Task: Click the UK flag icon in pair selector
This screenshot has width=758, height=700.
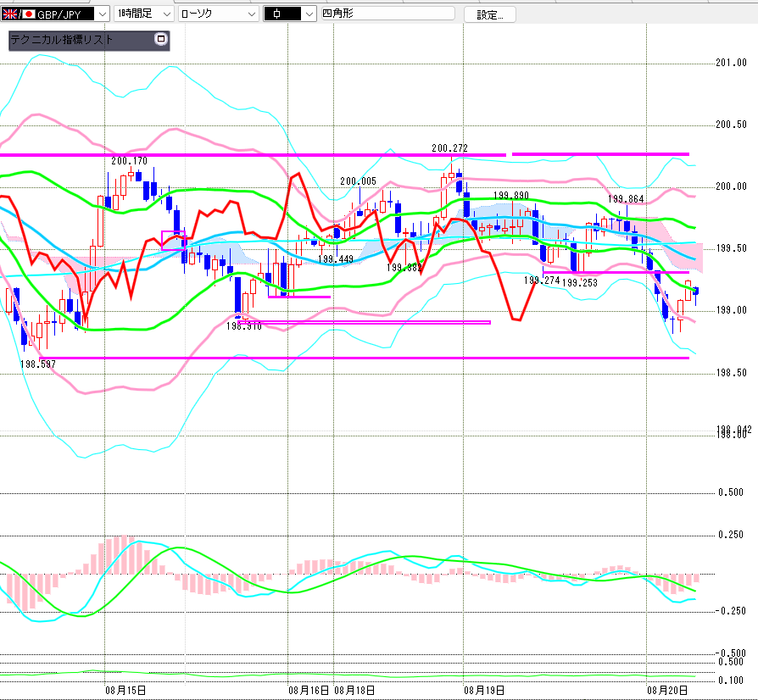Action: click(x=9, y=14)
